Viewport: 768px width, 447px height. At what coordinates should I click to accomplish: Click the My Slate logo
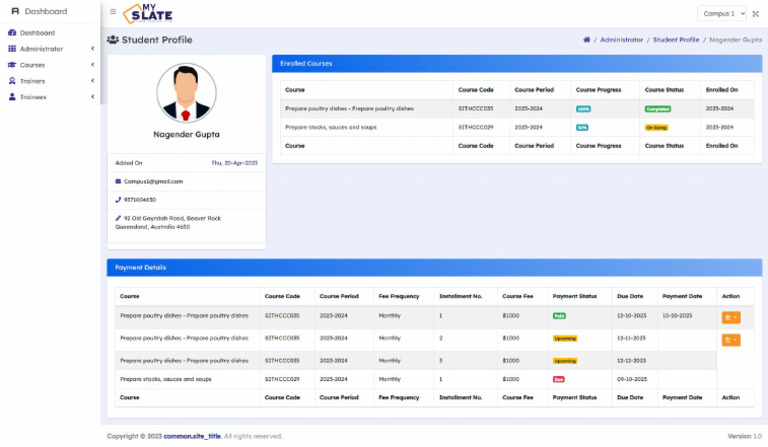(147, 13)
